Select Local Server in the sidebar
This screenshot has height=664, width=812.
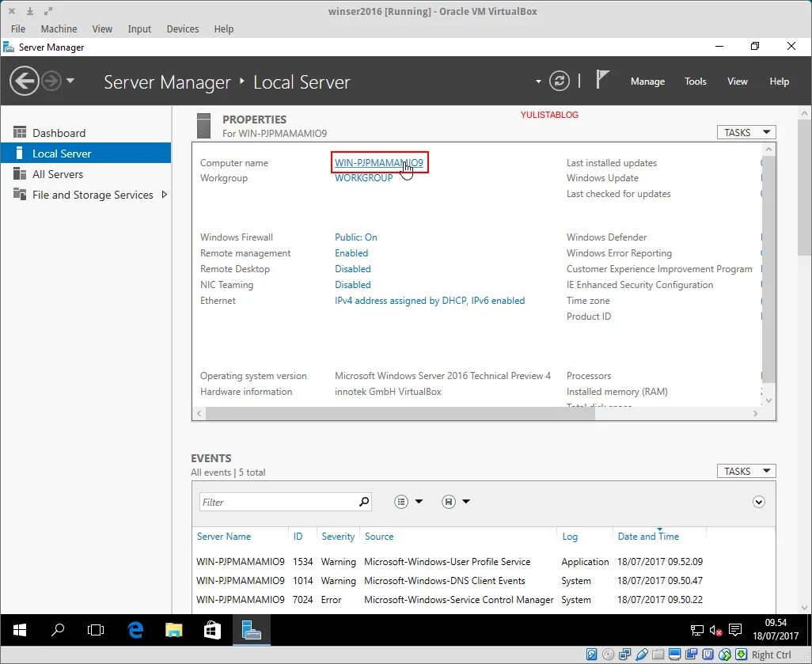pos(85,154)
